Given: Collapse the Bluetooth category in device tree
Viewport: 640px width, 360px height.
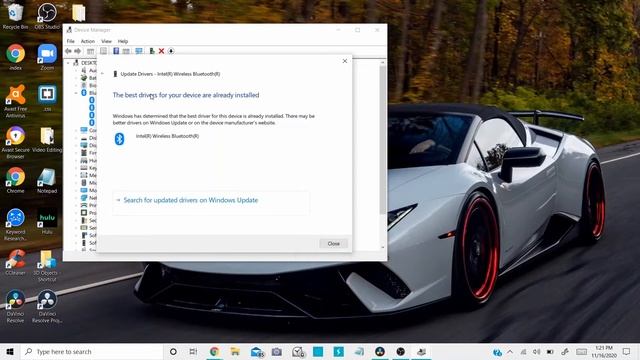Looking at the screenshot, I should (x=76, y=93).
